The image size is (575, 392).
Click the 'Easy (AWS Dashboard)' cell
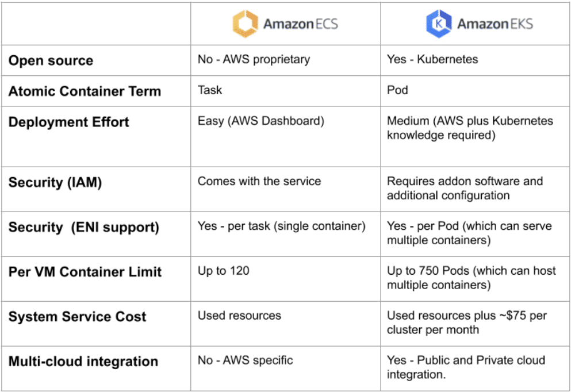tap(261, 121)
